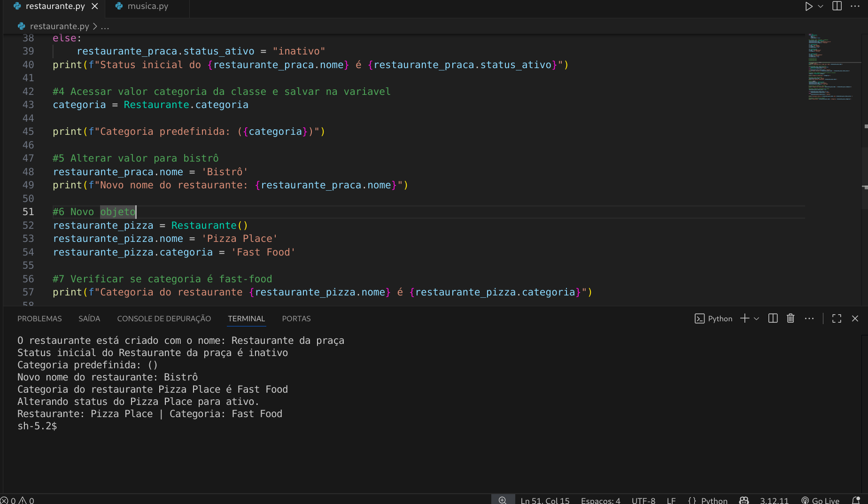This screenshot has width=868, height=504.
Task: Show the CONSOLE DE DEPURAÇÃO panel
Action: click(164, 318)
